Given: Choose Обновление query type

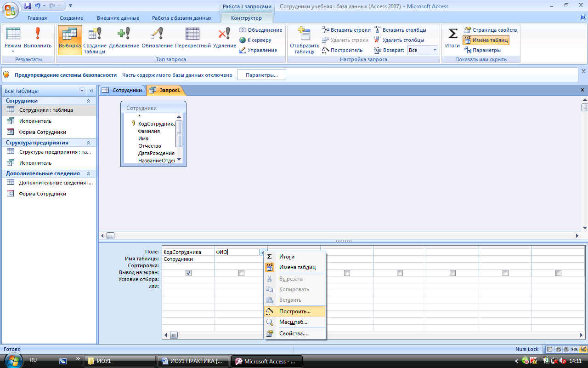Looking at the screenshot, I should pyautogui.click(x=157, y=38).
